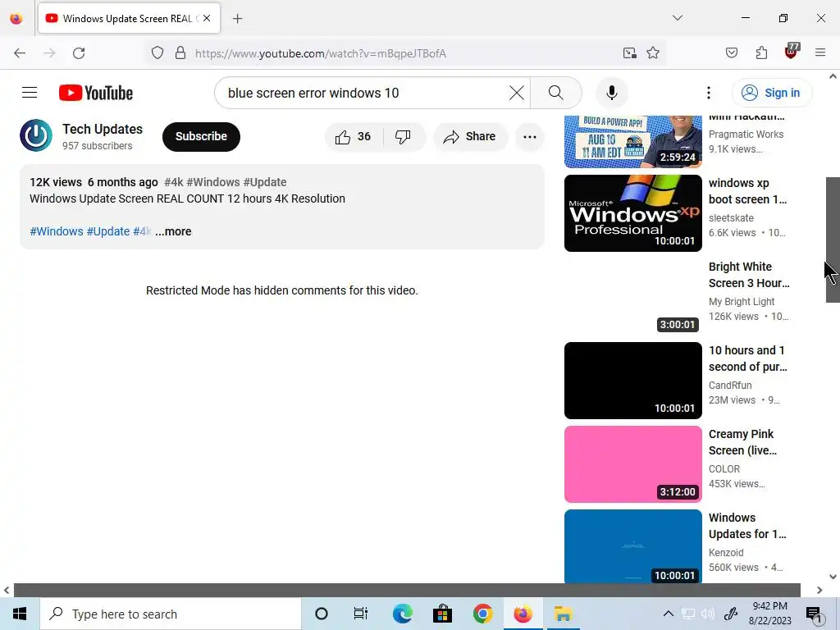The height and width of the screenshot is (630, 840).
Task: View site security padlock info
Action: (x=180, y=53)
